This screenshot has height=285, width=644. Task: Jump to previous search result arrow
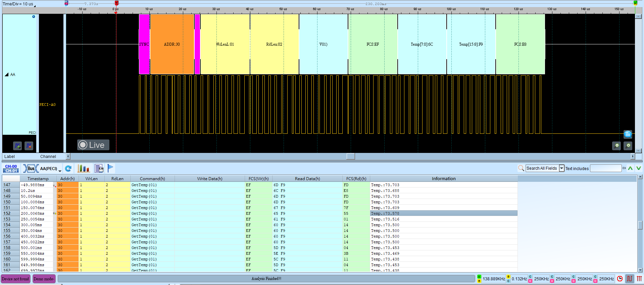pos(630,168)
